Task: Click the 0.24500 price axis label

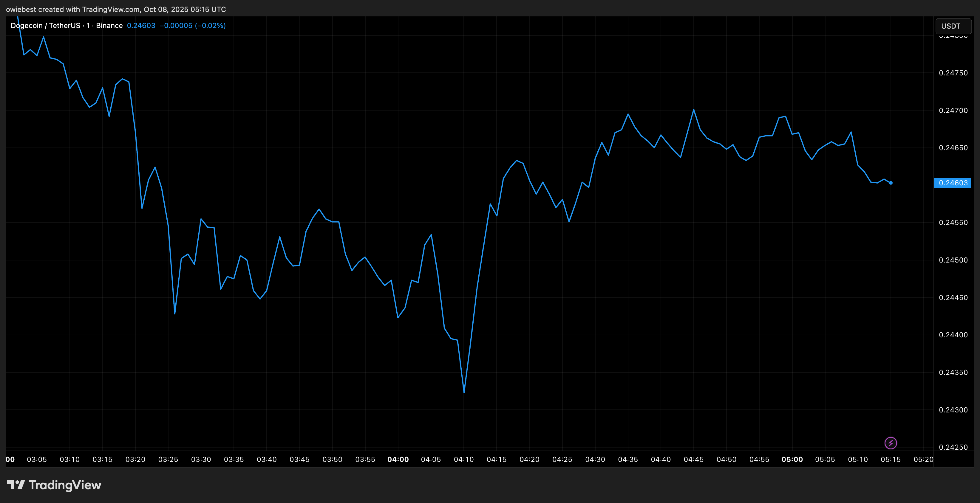Action: coord(953,260)
